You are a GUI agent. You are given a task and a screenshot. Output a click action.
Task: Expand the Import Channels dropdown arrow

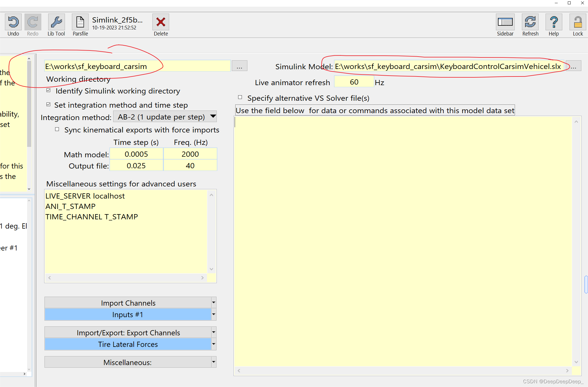point(213,302)
